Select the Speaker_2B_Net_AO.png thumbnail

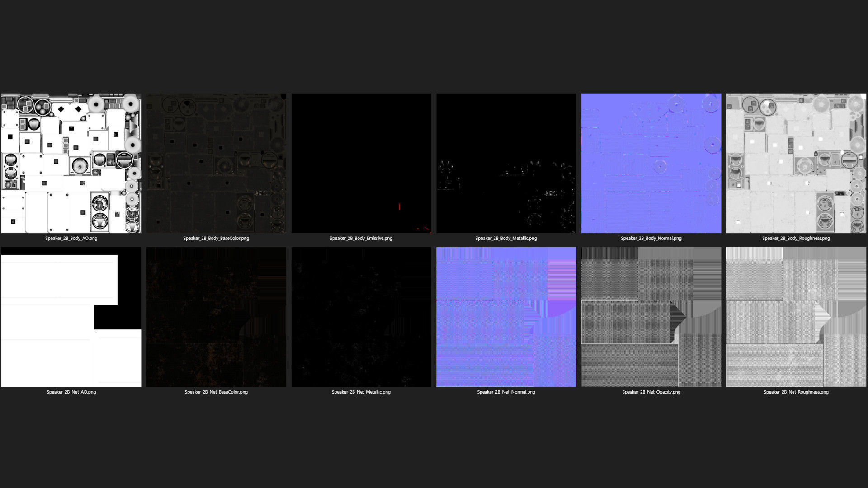(x=71, y=317)
